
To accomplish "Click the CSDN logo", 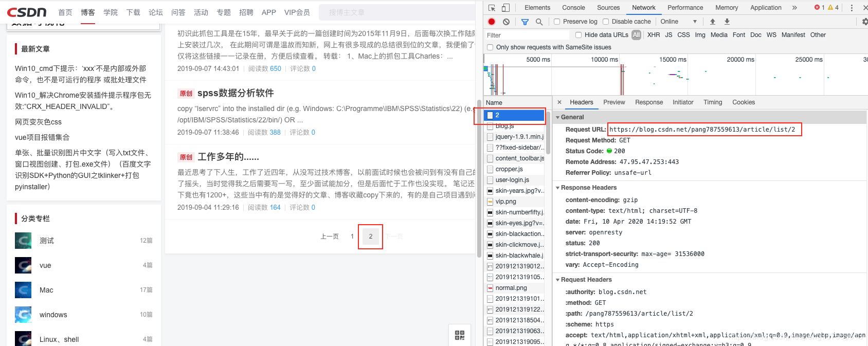I will point(27,12).
